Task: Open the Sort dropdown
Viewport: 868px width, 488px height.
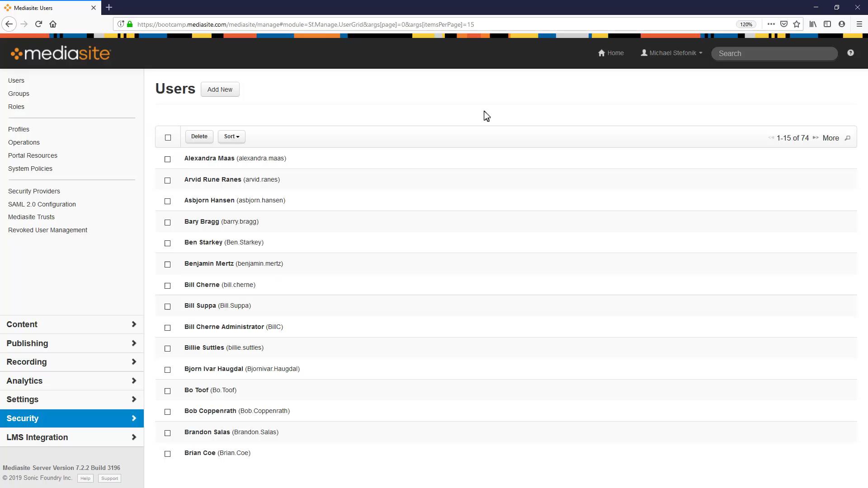Action: [231, 136]
